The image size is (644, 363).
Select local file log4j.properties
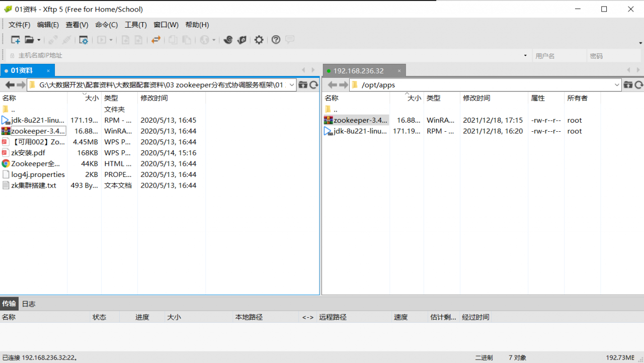pos(38,174)
